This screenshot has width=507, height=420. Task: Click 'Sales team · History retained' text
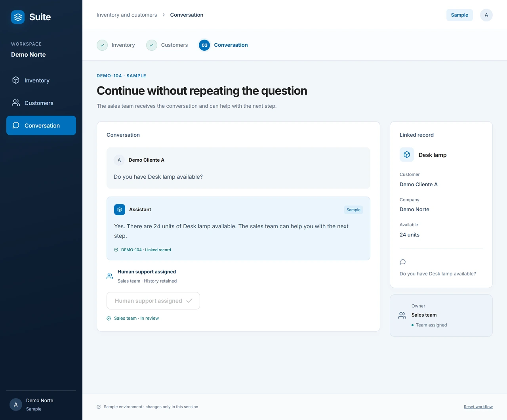point(147,281)
